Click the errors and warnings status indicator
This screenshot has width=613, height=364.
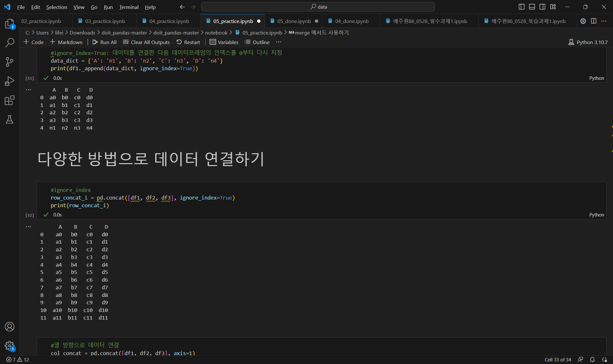18,360
